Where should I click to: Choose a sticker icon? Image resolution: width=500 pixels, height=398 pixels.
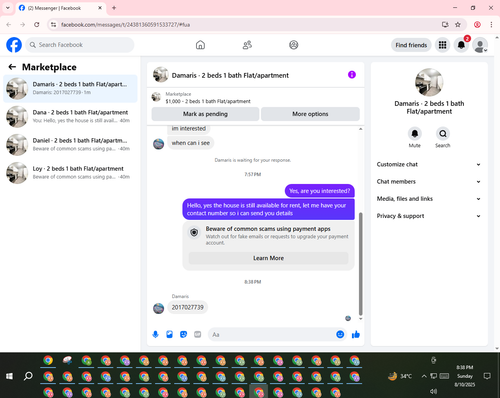coord(183,334)
